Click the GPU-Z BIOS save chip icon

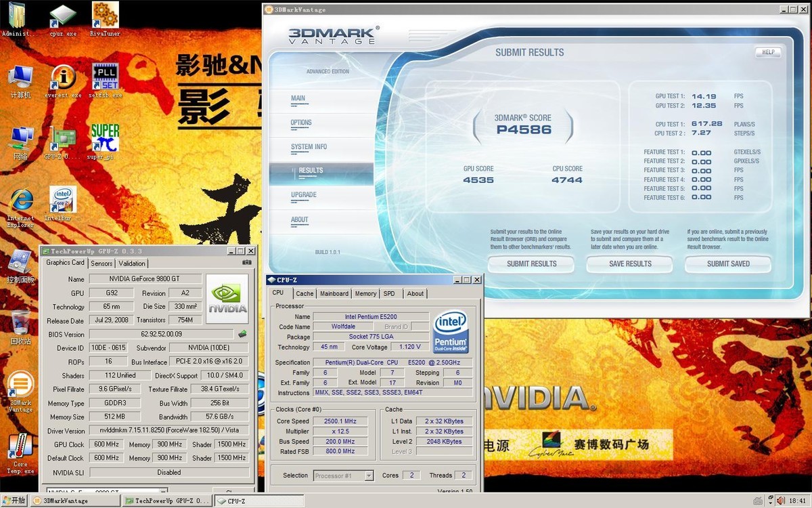tap(242, 334)
